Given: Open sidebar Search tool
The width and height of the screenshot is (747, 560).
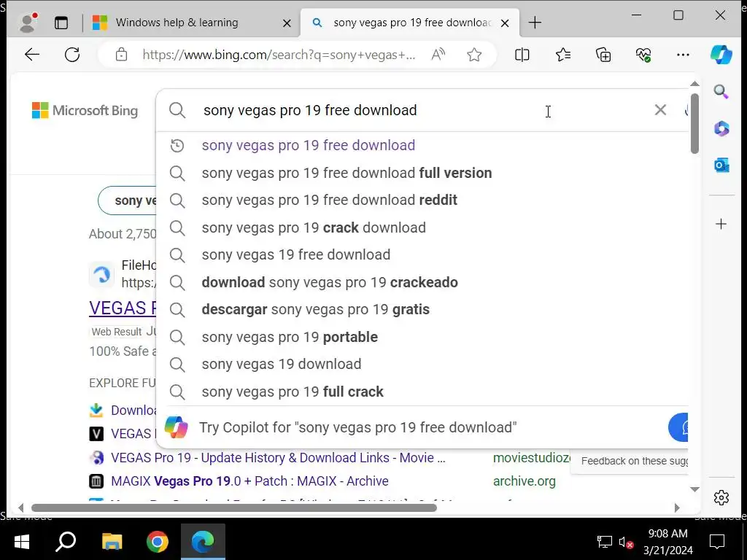Looking at the screenshot, I should [x=721, y=91].
